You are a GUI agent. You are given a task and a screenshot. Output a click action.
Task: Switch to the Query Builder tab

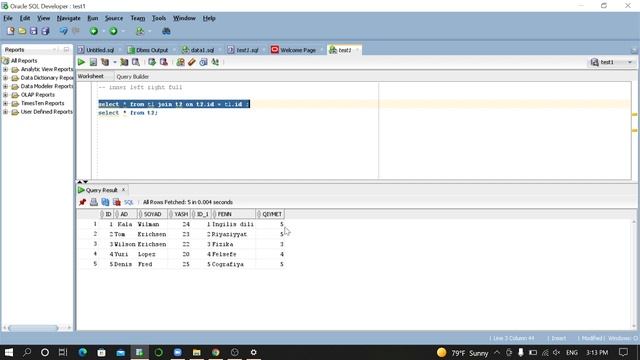pyautogui.click(x=132, y=77)
